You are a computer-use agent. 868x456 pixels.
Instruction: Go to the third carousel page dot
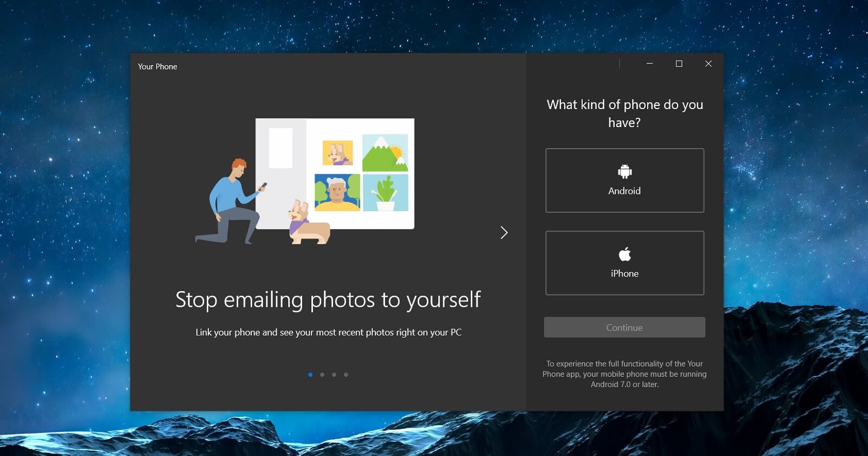coord(334,375)
